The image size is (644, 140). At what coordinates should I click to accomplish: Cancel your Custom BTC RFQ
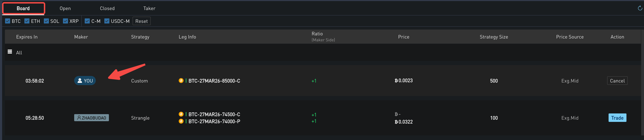[x=617, y=81]
